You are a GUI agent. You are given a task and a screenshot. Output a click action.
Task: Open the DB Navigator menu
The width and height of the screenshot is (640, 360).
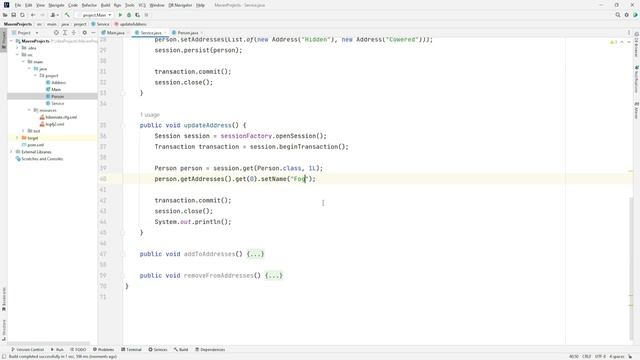pyautogui.click(x=180, y=5)
